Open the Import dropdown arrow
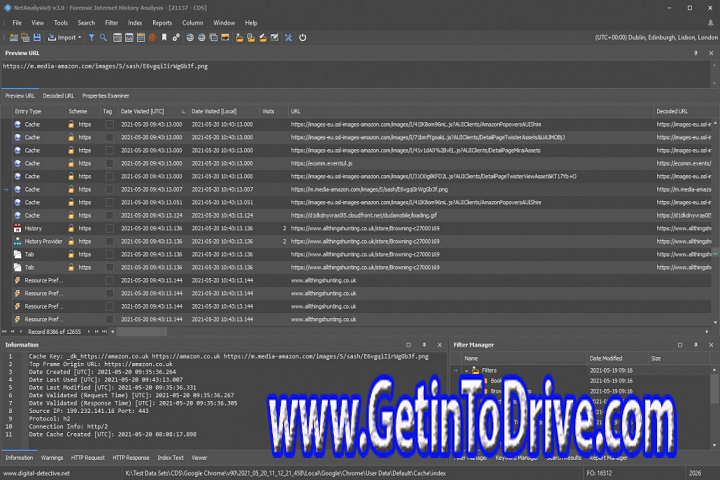720x480 pixels. click(x=80, y=38)
